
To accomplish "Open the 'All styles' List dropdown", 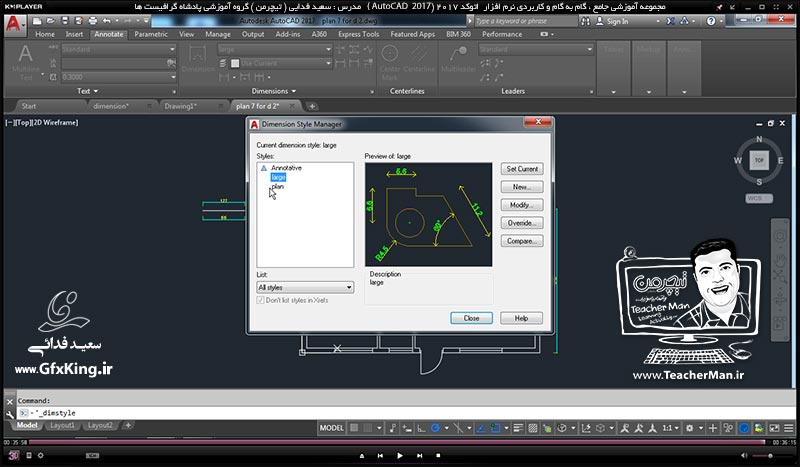I will [x=305, y=287].
